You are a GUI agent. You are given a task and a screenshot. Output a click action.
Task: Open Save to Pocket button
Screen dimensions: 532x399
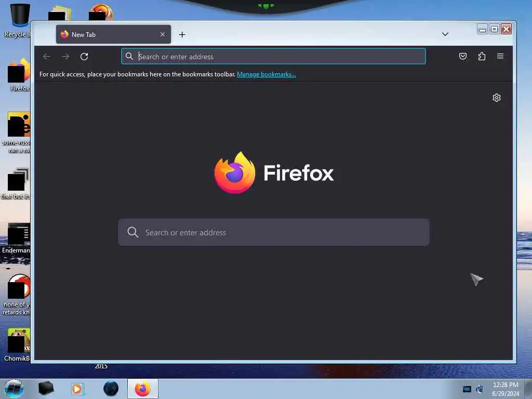point(463,56)
